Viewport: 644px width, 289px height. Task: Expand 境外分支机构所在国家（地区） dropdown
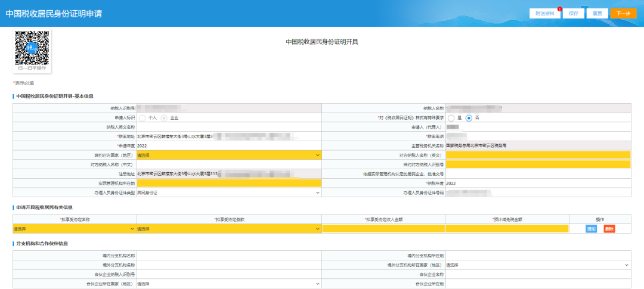click(537, 265)
